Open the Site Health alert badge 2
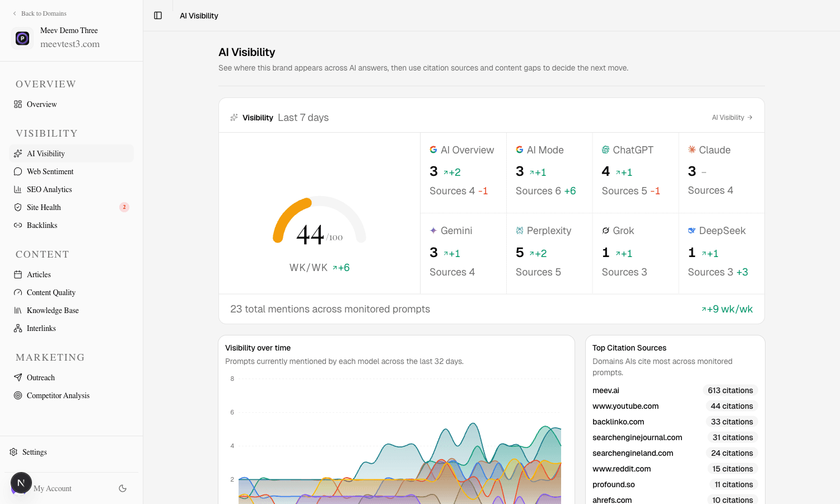The width and height of the screenshot is (840, 504). (124, 207)
